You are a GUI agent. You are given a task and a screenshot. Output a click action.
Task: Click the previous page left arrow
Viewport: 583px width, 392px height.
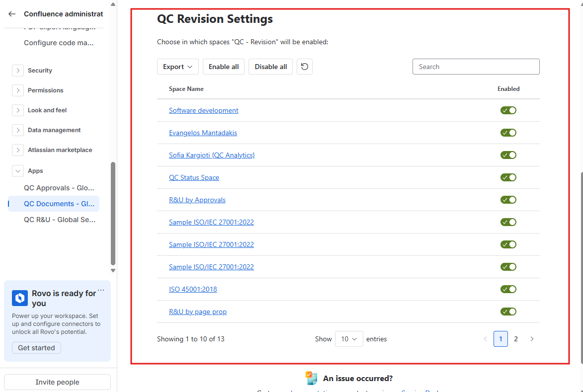coord(485,339)
